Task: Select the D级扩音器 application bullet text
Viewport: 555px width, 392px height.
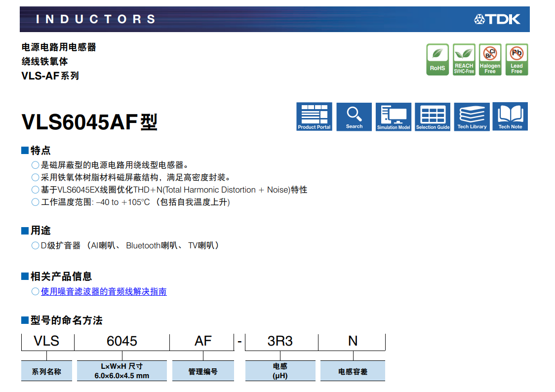Action: click(x=129, y=245)
